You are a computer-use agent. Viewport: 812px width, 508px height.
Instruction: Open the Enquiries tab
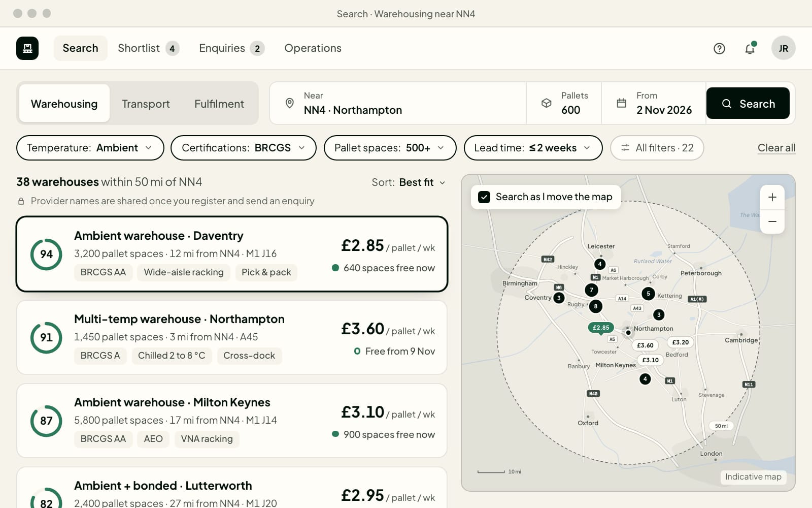pos(231,48)
